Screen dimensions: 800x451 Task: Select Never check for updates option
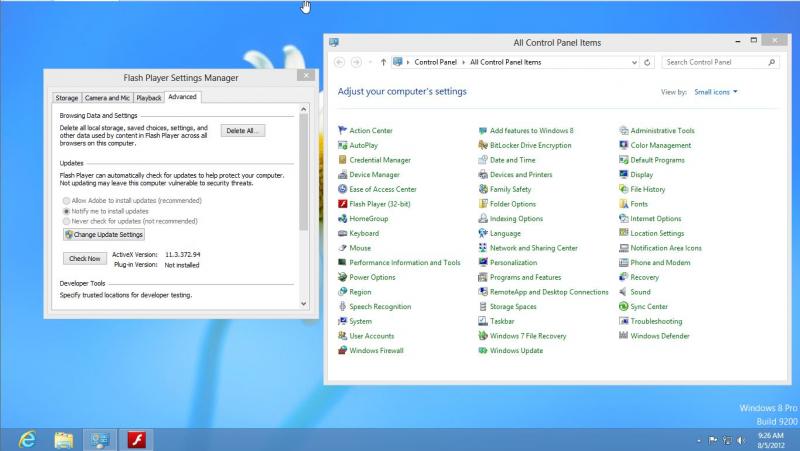66,221
